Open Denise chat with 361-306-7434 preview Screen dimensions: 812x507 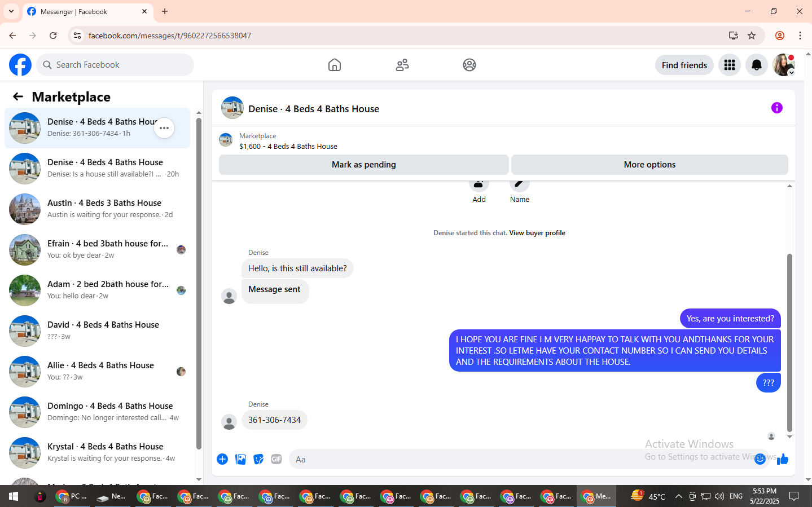coord(97,128)
